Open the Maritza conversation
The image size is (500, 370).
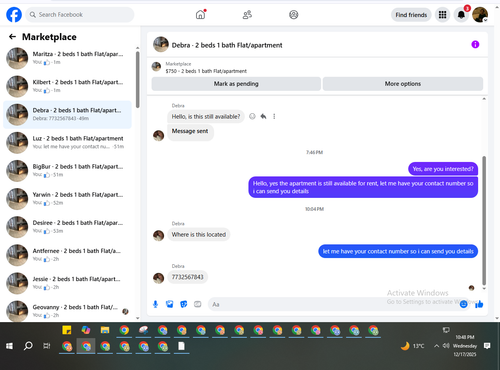point(67,58)
